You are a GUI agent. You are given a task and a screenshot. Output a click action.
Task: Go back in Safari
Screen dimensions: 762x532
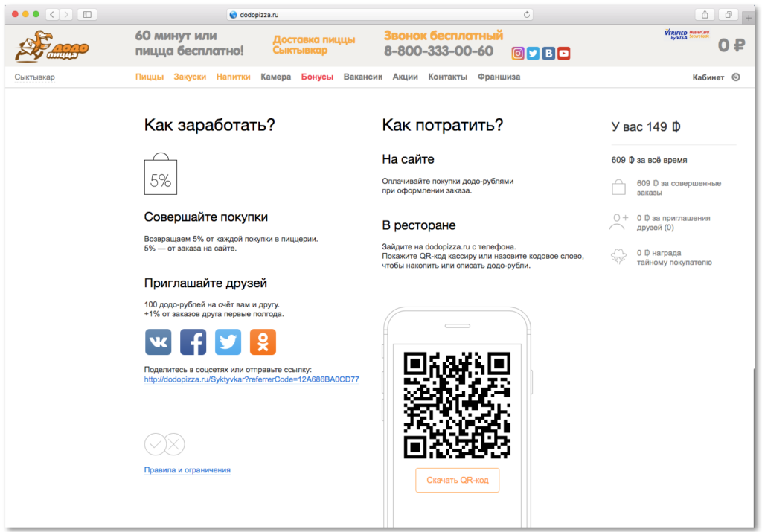click(52, 15)
